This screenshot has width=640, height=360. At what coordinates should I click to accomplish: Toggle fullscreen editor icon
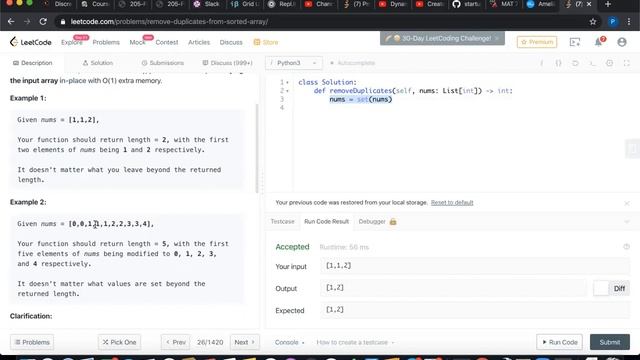(x=626, y=63)
